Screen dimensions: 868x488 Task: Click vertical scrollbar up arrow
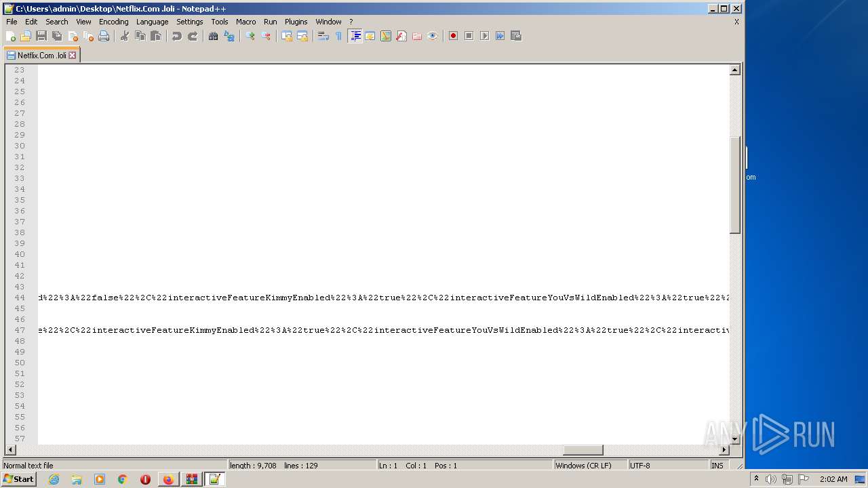pos(735,70)
